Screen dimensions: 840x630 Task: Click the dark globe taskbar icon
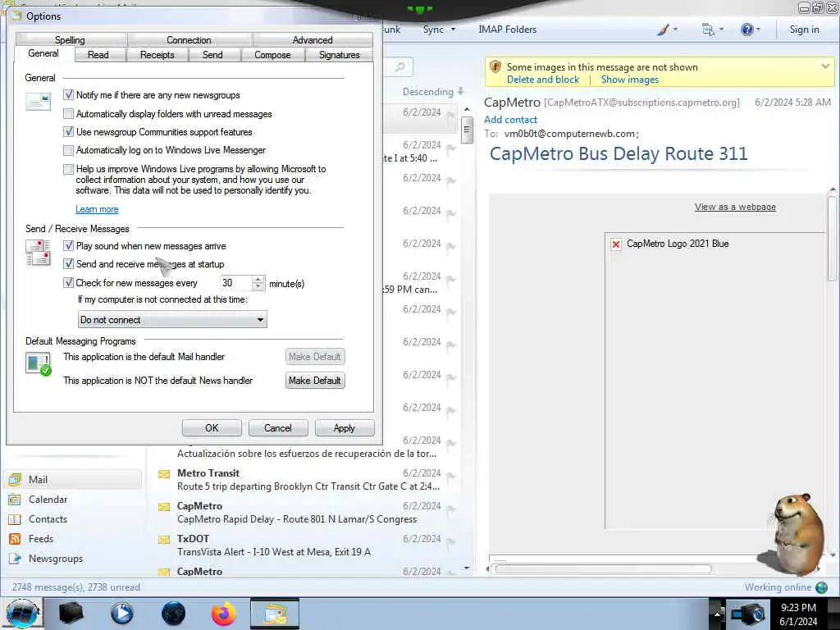(x=173, y=614)
